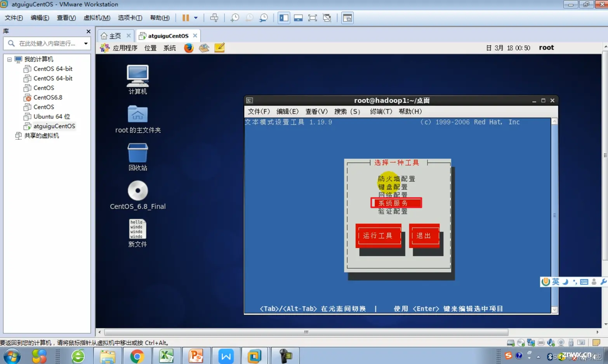
Task: Open the 系统 GNOME menu
Action: tap(170, 48)
